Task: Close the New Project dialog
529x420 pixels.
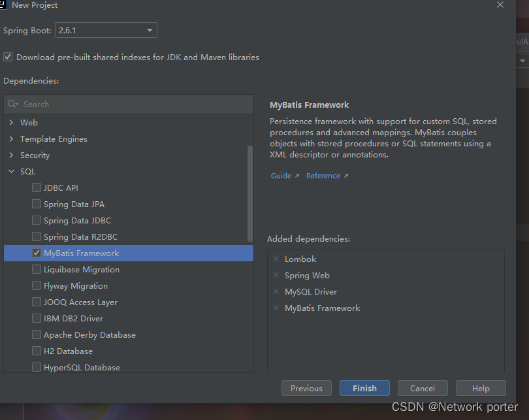Action: pos(500,5)
